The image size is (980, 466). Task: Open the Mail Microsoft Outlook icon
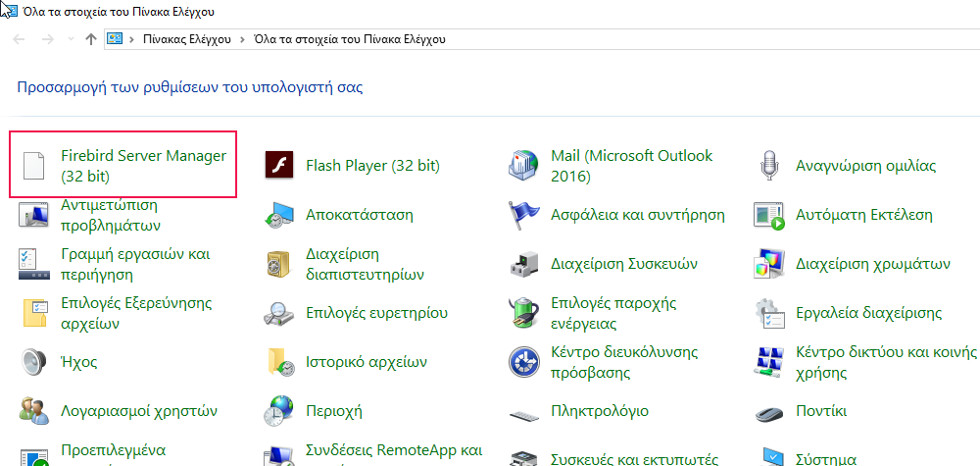pyautogui.click(x=523, y=166)
